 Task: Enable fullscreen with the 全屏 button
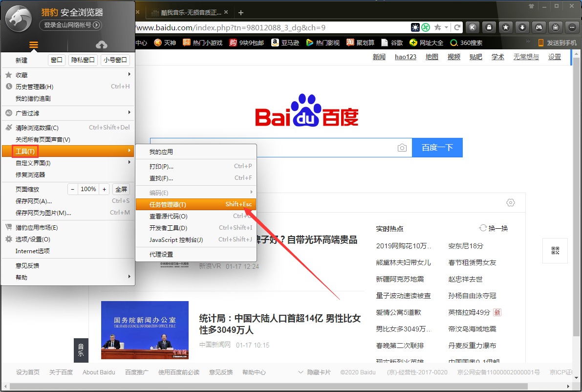(x=121, y=189)
